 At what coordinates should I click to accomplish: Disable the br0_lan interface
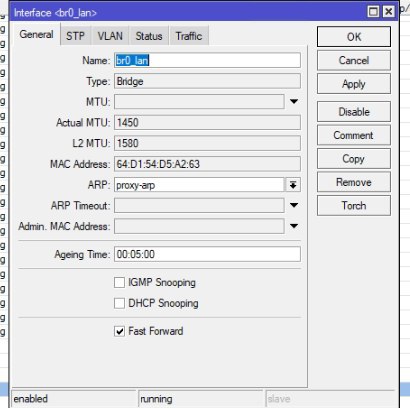(x=354, y=112)
